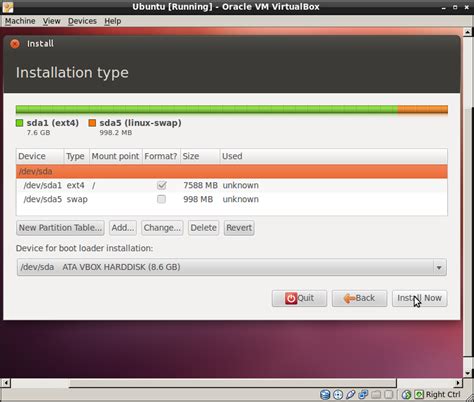The height and width of the screenshot is (402, 474).
Task: Click the greyed video capture status icon
Action: tap(388, 395)
